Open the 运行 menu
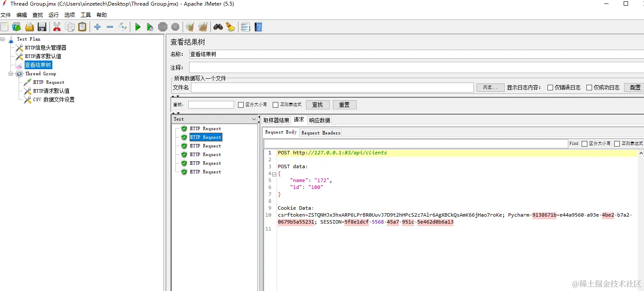 point(54,15)
